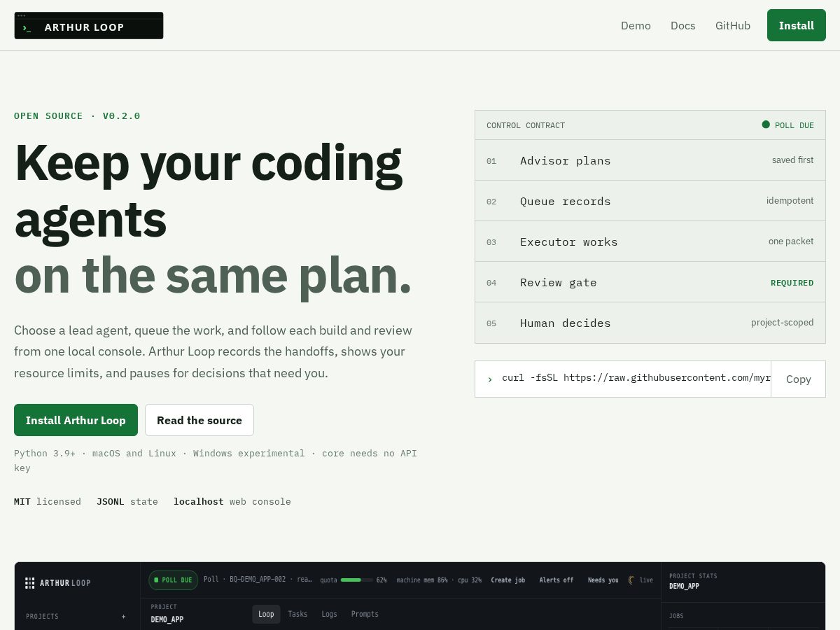The height and width of the screenshot is (630, 840).
Task: Click the green POLL DUE pill in console
Action: point(173,580)
